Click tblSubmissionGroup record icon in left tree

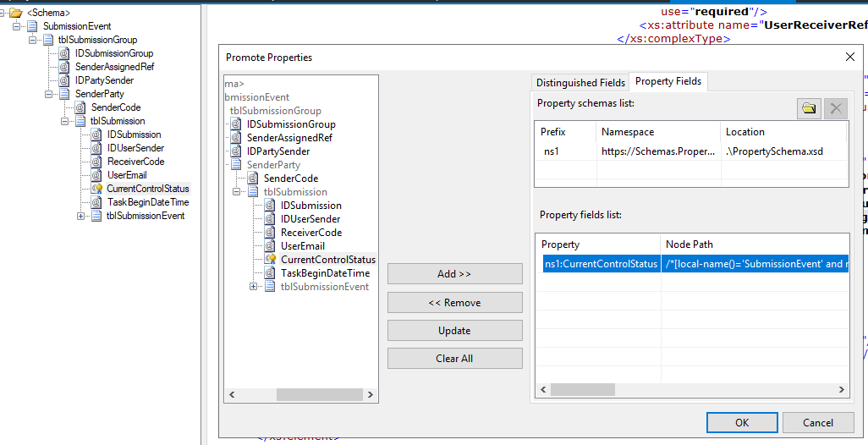click(48, 39)
